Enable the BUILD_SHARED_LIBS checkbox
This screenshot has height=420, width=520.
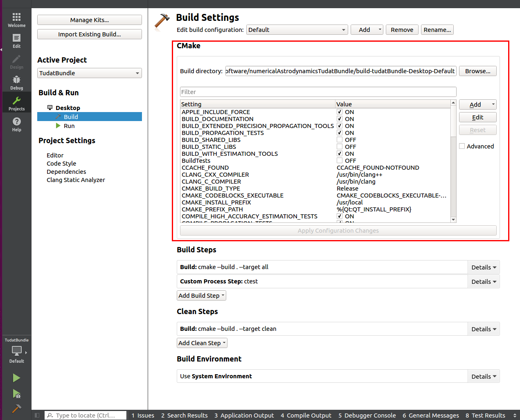pyautogui.click(x=340, y=140)
